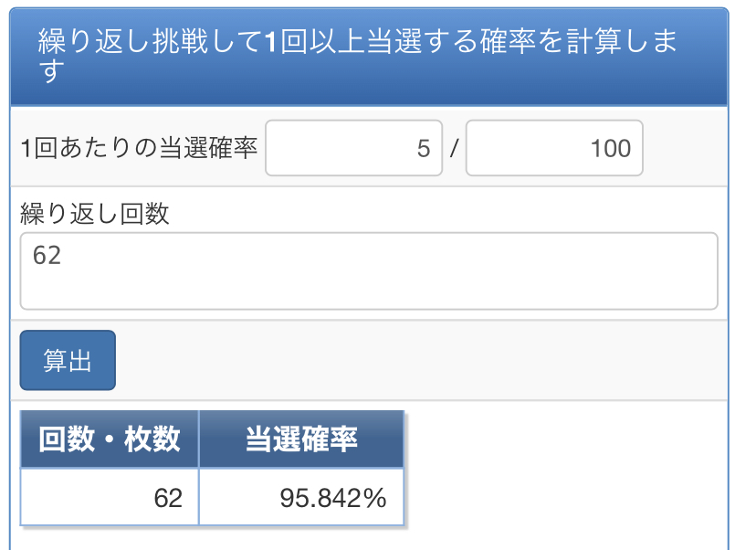Click the number 100 in the denominator box

pos(611,148)
